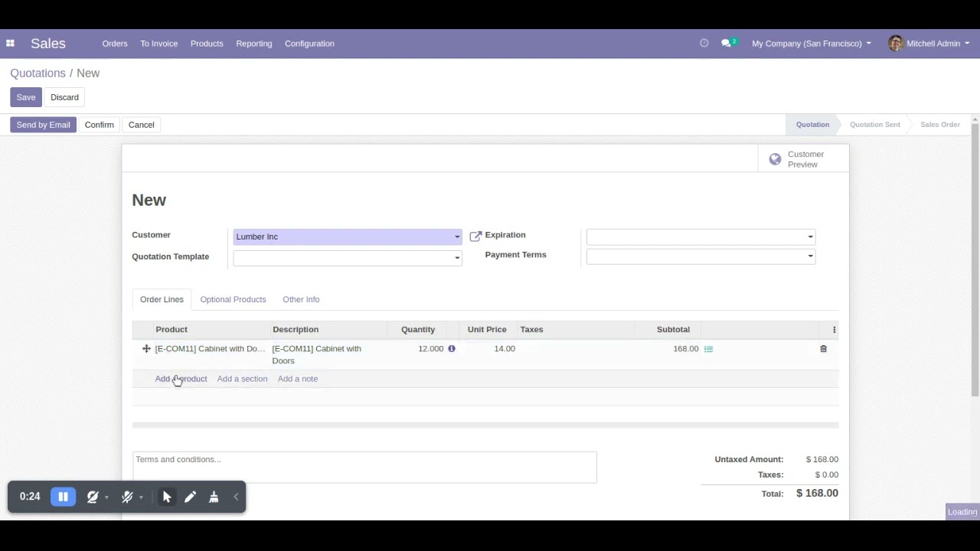980x551 pixels.
Task: Open the Mitchell Admin user menu
Action: coord(929,44)
